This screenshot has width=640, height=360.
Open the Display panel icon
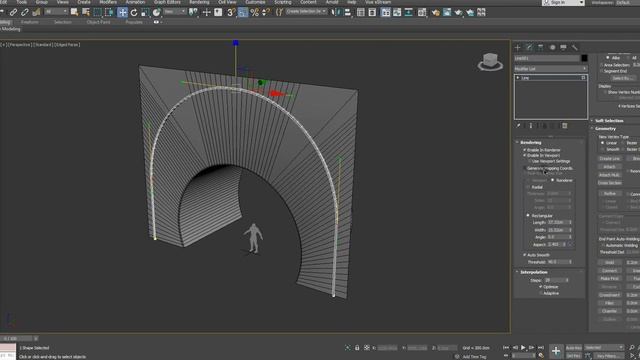563,47
